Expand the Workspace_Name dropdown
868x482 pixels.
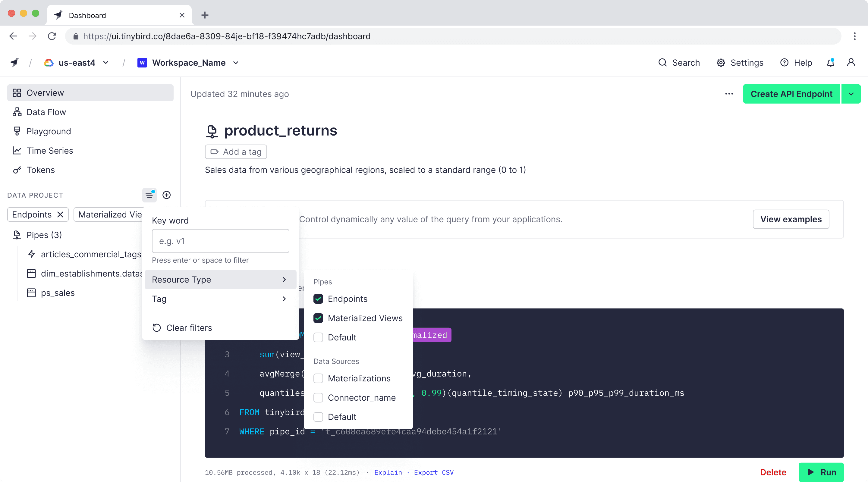coord(236,63)
